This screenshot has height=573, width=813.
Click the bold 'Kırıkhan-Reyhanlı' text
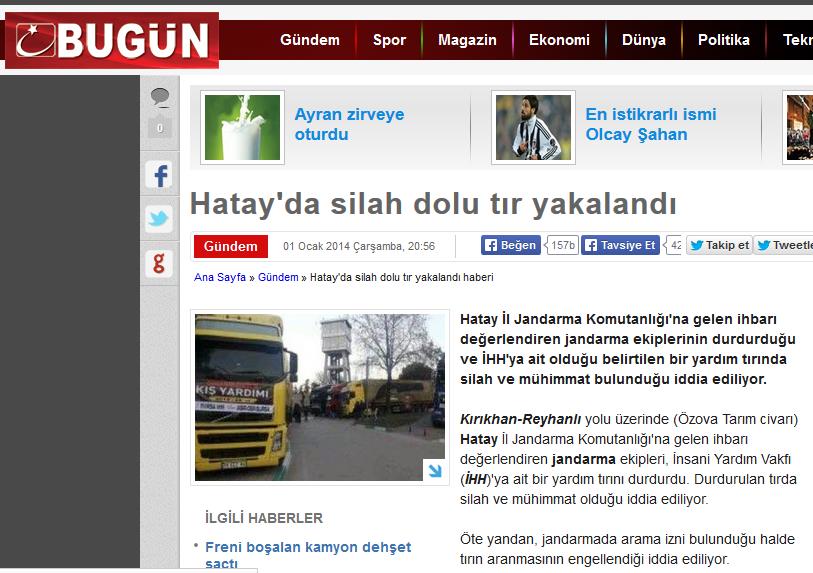point(521,420)
